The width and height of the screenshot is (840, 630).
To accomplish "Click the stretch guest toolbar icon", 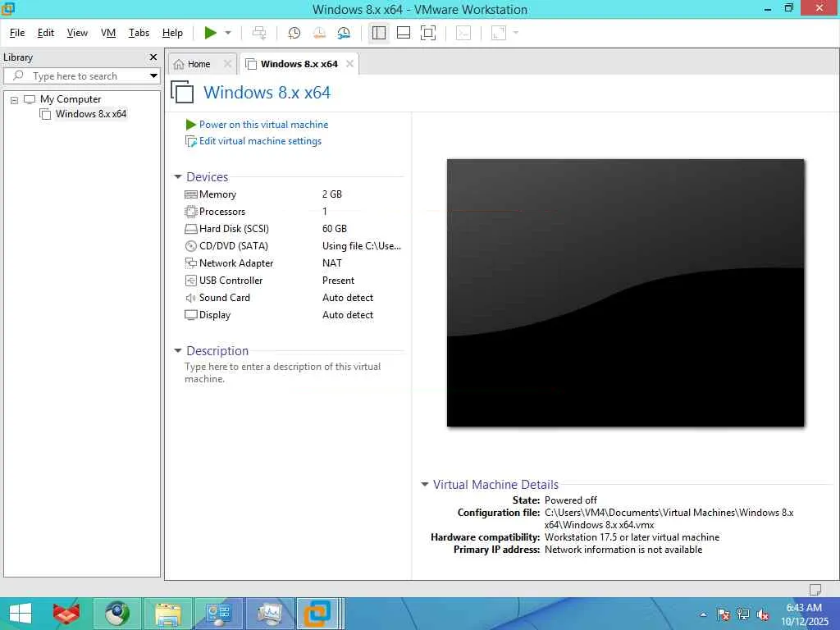I will (x=499, y=33).
